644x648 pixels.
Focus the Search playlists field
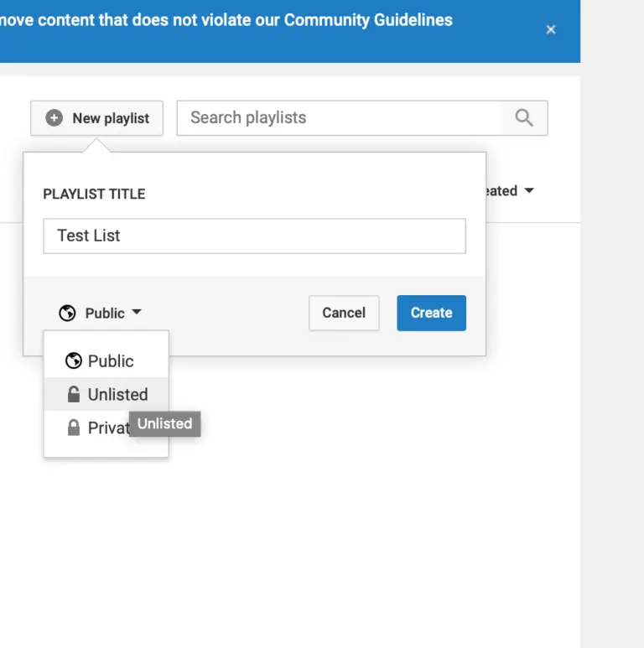pyautogui.click(x=339, y=118)
